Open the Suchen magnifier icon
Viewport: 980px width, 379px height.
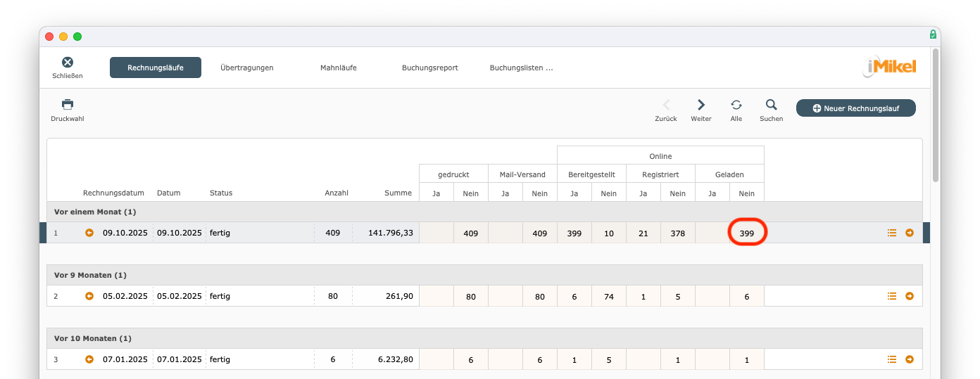pyautogui.click(x=771, y=105)
